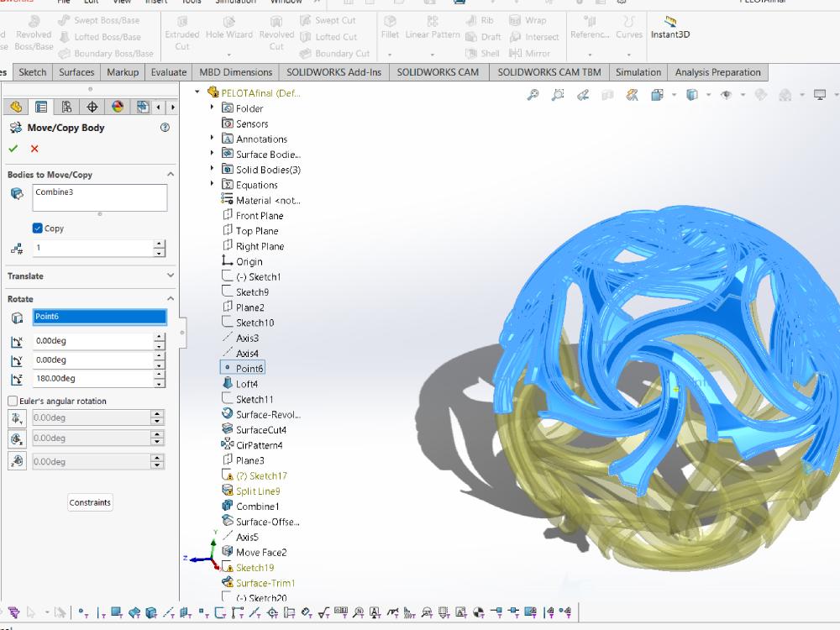This screenshot has height=630, width=840.
Task: Expand Surface Bodies tree node
Action: (213, 153)
